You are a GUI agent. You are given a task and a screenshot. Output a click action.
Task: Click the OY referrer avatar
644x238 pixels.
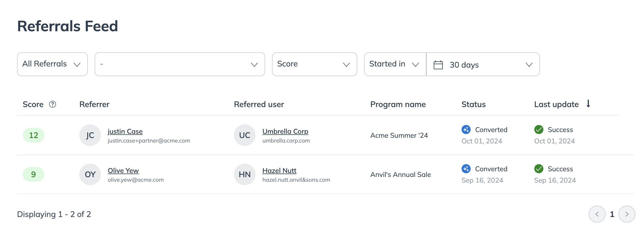click(90, 174)
